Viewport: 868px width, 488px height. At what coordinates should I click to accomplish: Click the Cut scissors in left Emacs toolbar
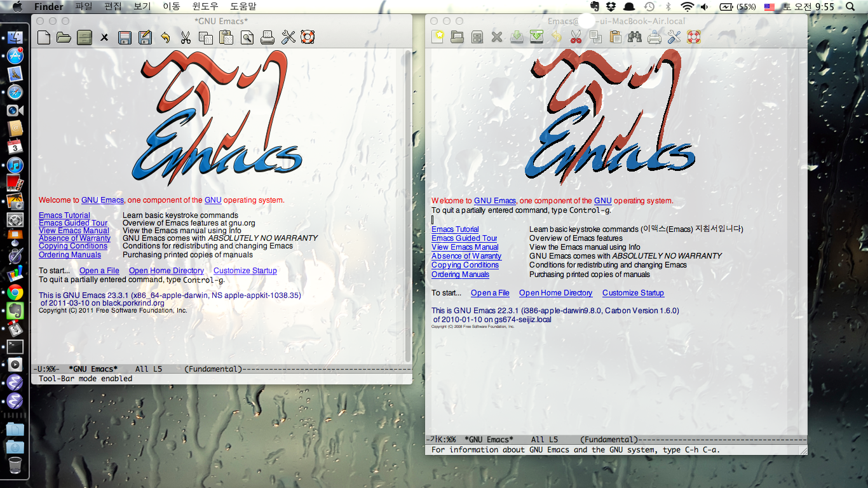point(186,37)
